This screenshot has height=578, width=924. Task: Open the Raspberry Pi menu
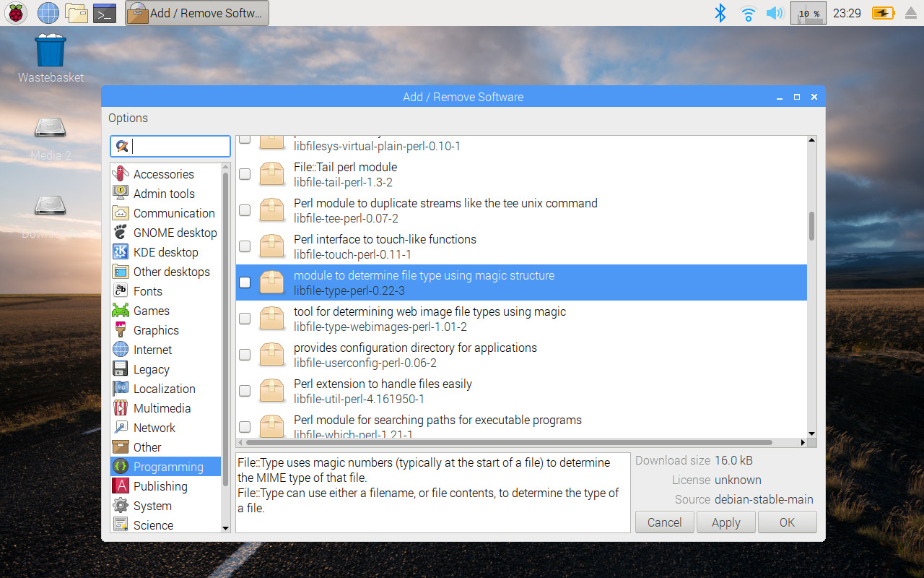pos(15,13)
